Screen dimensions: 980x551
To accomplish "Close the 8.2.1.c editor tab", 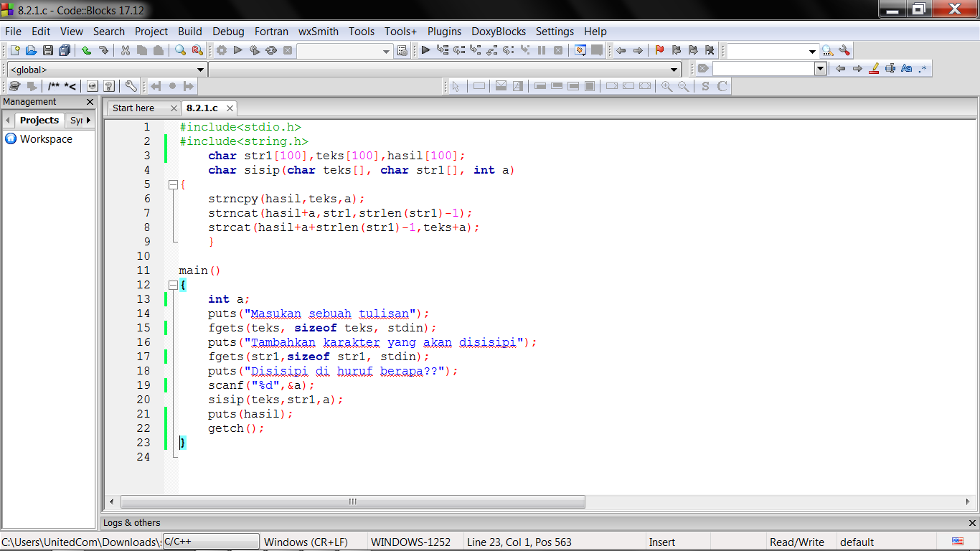I will 230,108.
